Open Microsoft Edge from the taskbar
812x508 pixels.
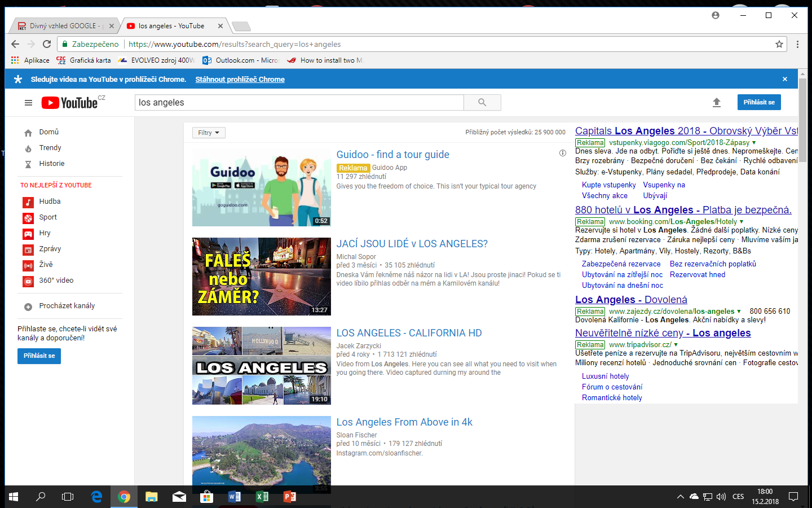tap(96, 497)
